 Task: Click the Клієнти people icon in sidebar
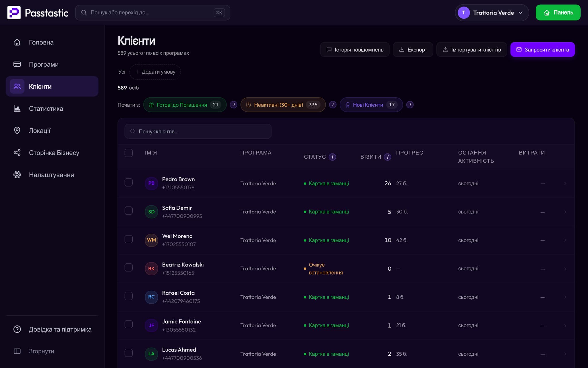[x=17, y=87]
